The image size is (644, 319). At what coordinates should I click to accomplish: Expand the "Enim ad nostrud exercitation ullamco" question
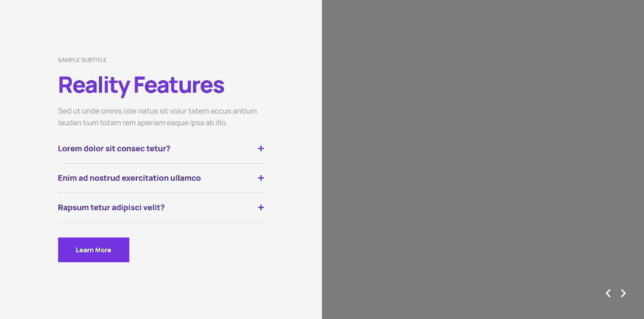(129, 178)
